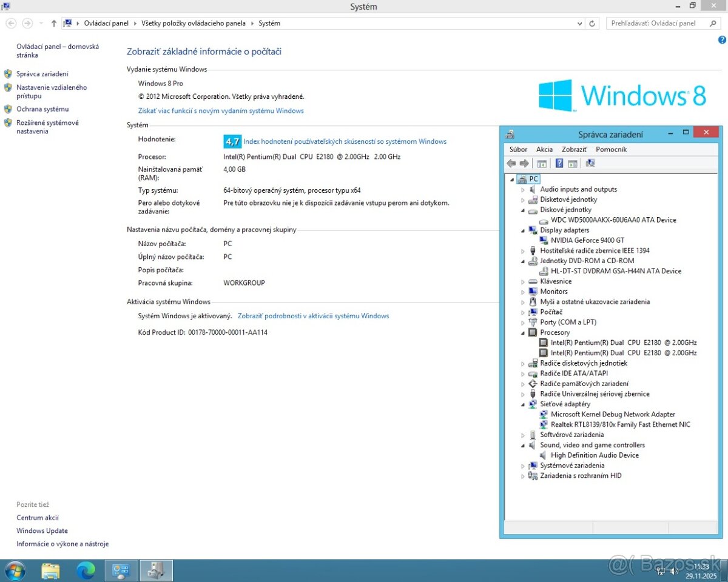Collapse the Procesory device category
This screenshot has height=582, width=728.
(523, 333)
